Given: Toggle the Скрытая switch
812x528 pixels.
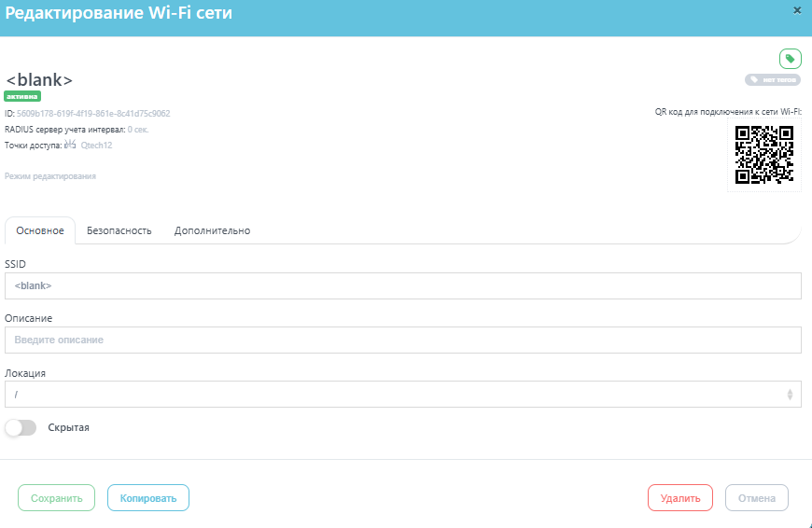Looking at the screenshot, I should 21,427.
